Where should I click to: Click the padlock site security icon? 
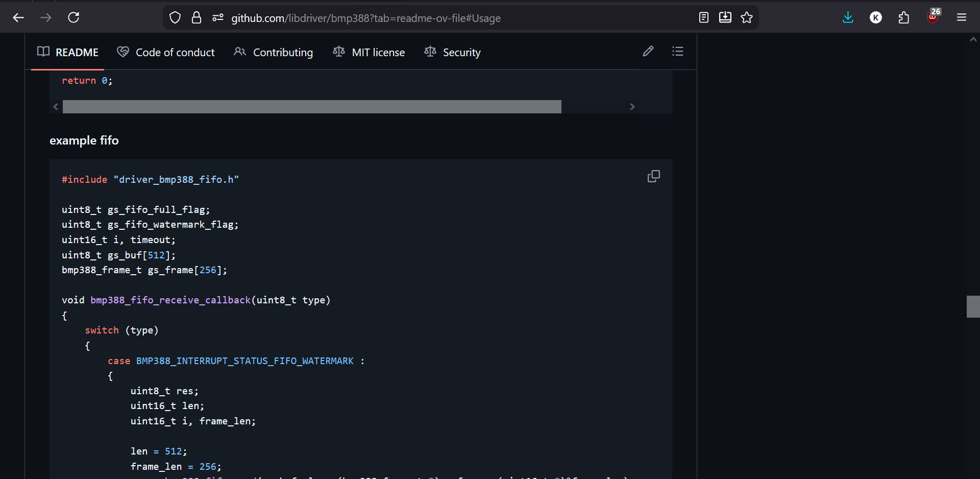pos(197,18)
